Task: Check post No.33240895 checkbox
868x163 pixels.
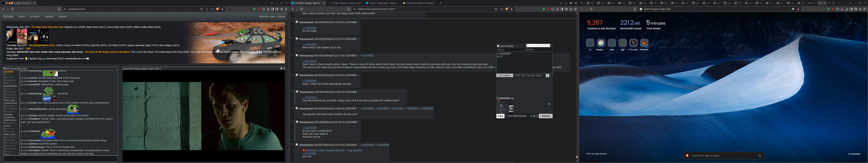Action: pyautogui.click(x=297, y=91)
